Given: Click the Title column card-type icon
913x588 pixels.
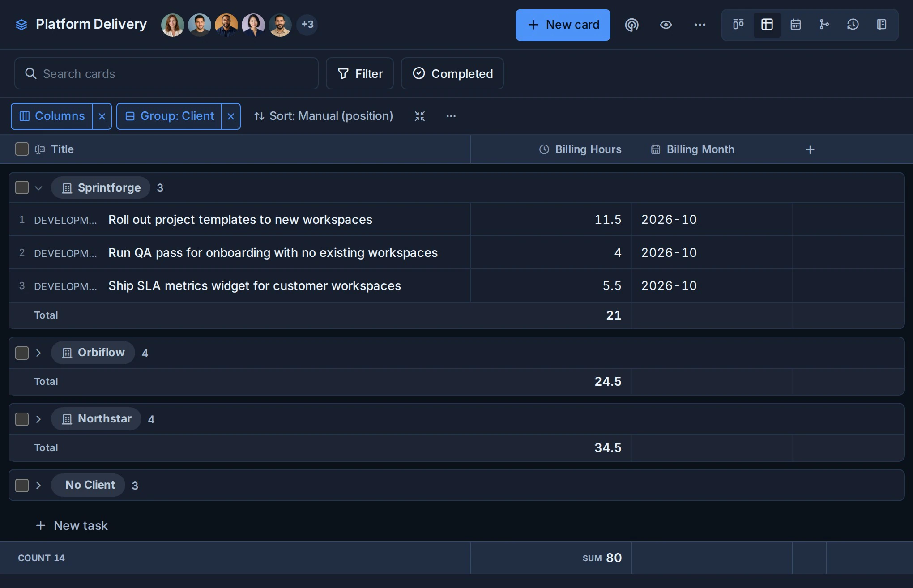Looking at the screenshot, I should [40, 149].
